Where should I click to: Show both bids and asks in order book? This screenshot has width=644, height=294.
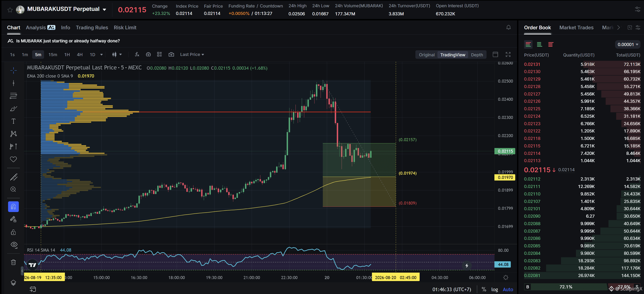pos(528,44)
